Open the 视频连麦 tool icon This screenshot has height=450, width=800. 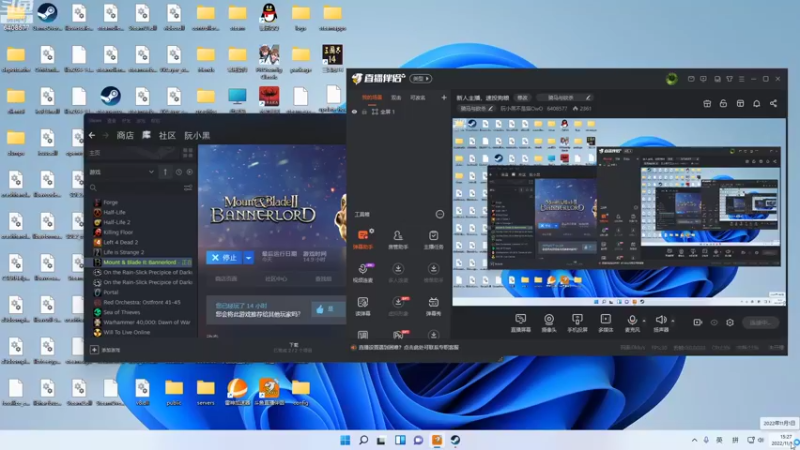[363, 272]
